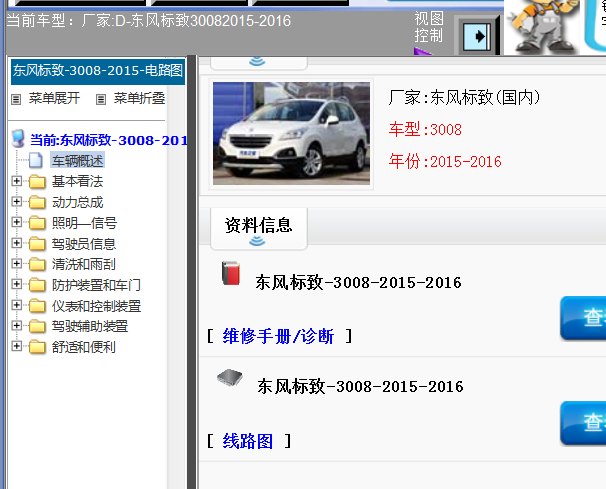Click the folder icon for 基本看法

[37, 181]
